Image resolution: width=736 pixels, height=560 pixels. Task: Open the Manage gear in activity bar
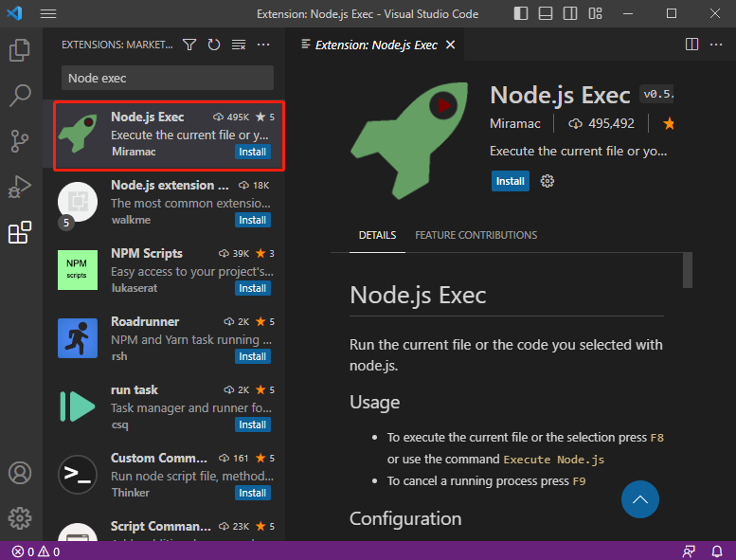tap(20, 518)
